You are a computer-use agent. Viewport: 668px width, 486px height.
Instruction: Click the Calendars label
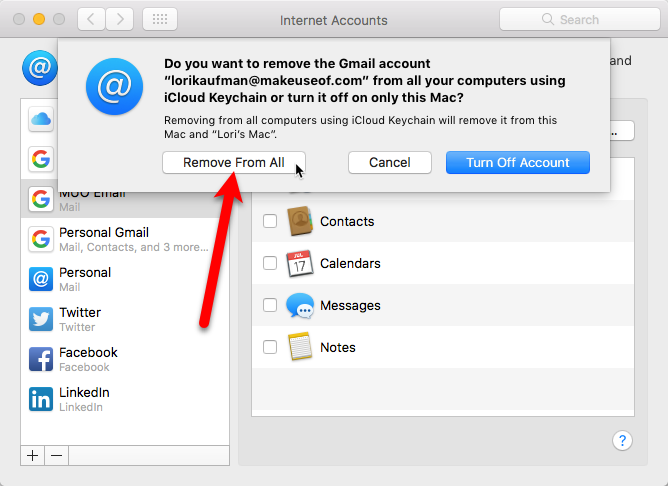tap(350, 264)
